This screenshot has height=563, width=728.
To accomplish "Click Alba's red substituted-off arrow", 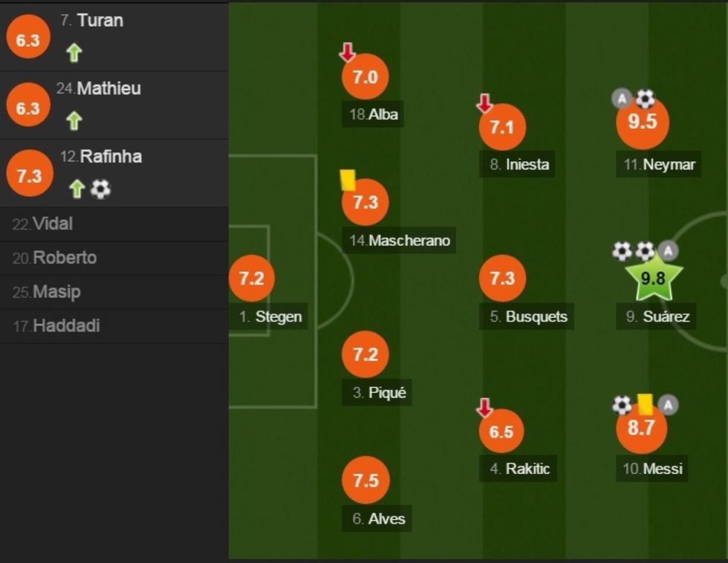I will pos(347,52).
